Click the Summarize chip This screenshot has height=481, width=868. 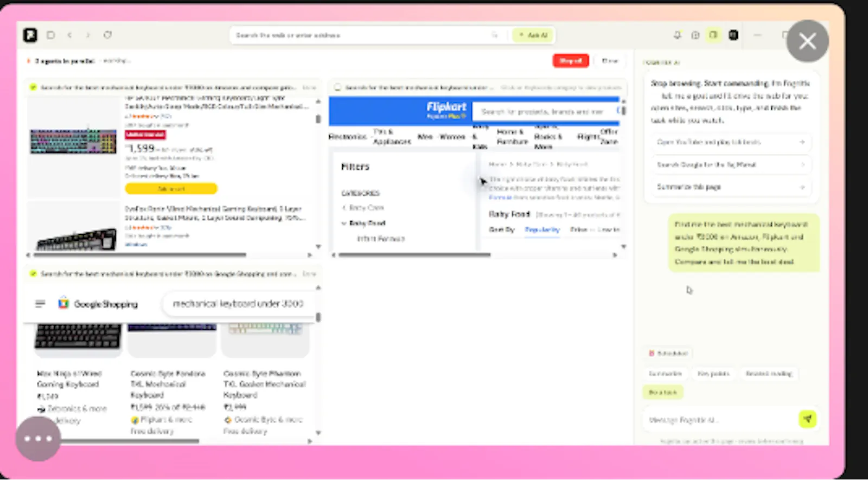(666, 374)
